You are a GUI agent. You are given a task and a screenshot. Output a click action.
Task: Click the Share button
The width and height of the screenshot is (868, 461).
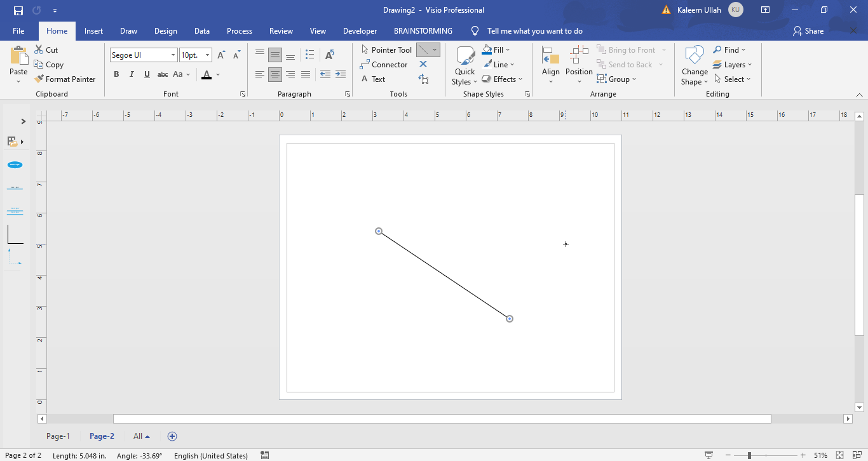[808, 30]
